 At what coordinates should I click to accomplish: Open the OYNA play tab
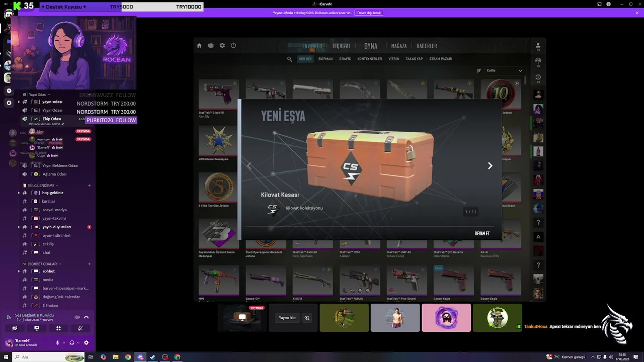pyautogui.click(x=371, y=46)
